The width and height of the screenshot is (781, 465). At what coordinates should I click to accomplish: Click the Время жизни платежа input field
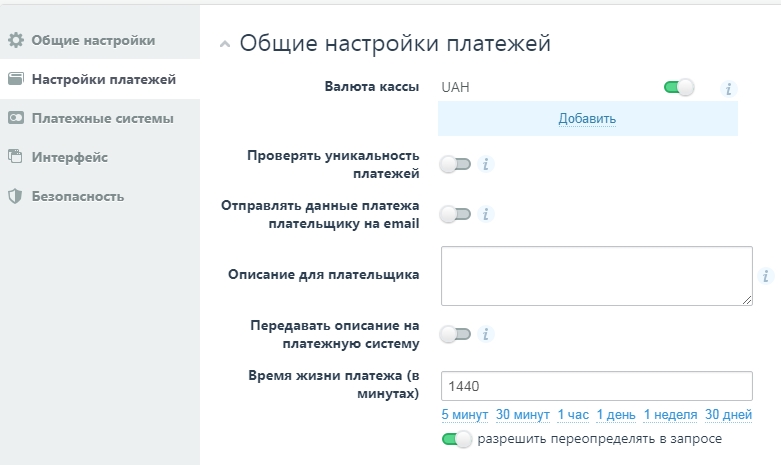[x=596, y=386]
